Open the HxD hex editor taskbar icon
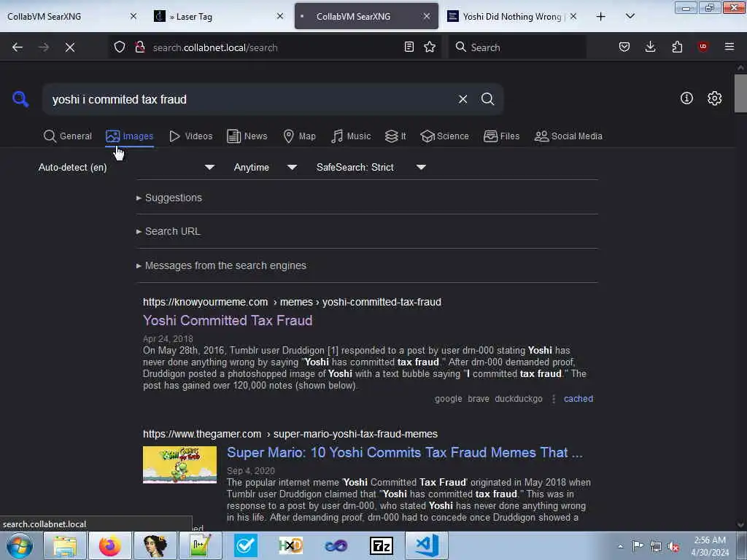The image size is (747, 560). point(290,545)
